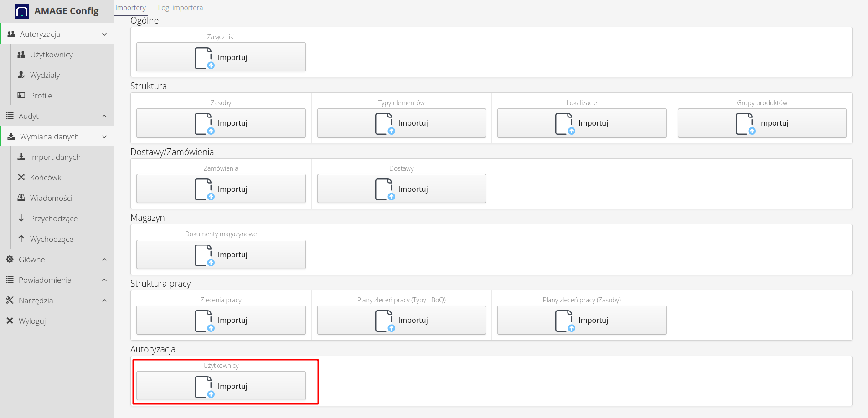Click the Profile card icon in sidebar

[21, 96]
